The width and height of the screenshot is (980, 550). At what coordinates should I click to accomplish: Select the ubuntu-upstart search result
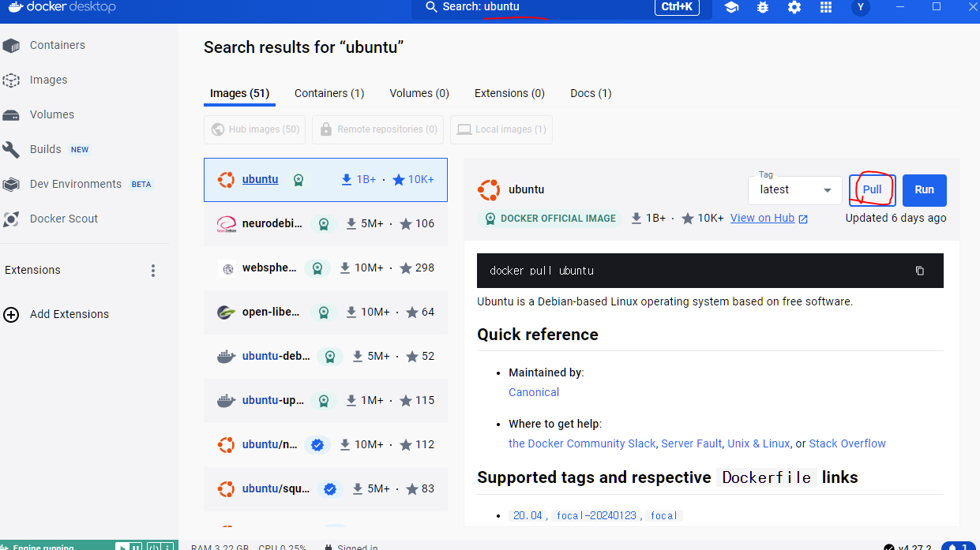[x=325, y=401]
